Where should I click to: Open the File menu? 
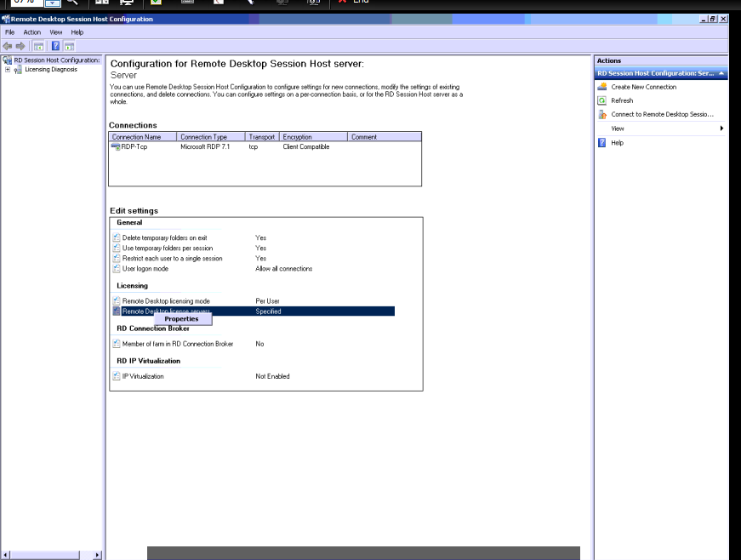pyautogui.click(x=10, y=32)
